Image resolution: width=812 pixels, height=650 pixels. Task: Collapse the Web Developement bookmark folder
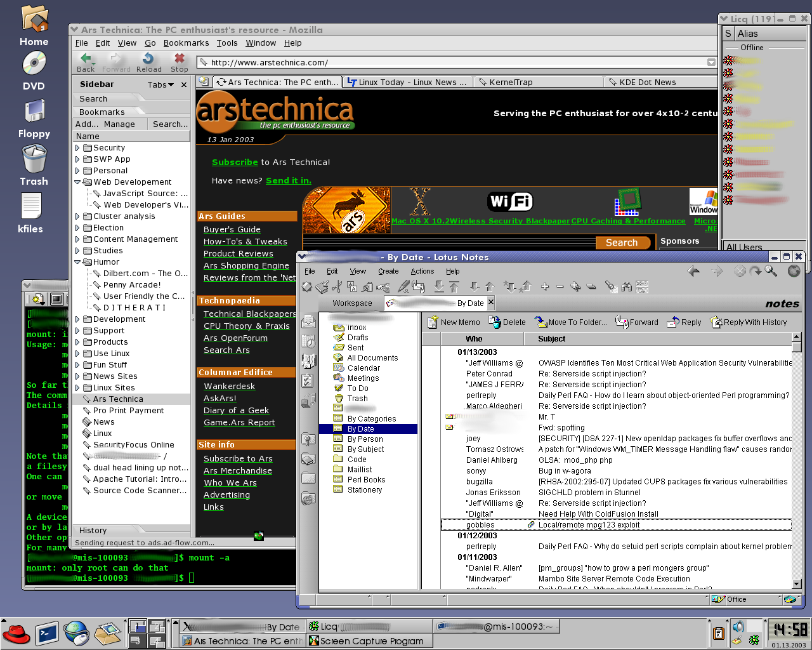tap(78, 182)
